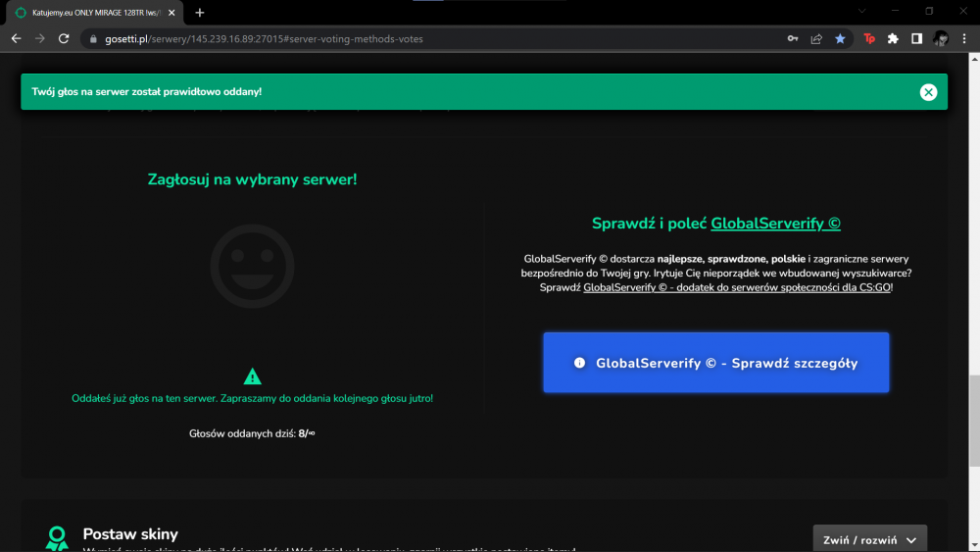Image resolution: width=980 pixels, height=552 pixels.
Task: Click the scrollbar down arrow
Action: (x=974, y=546)
